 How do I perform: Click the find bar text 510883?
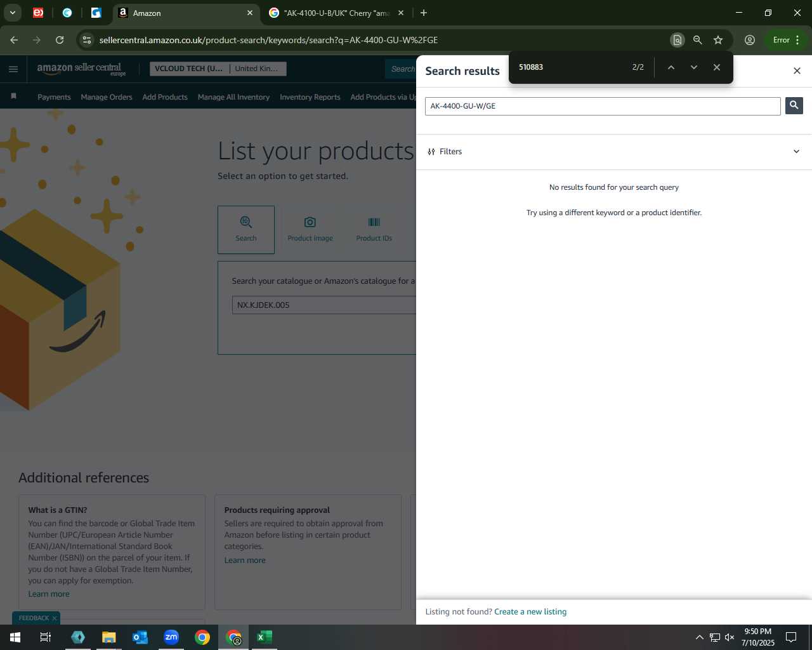click(531, 67)
